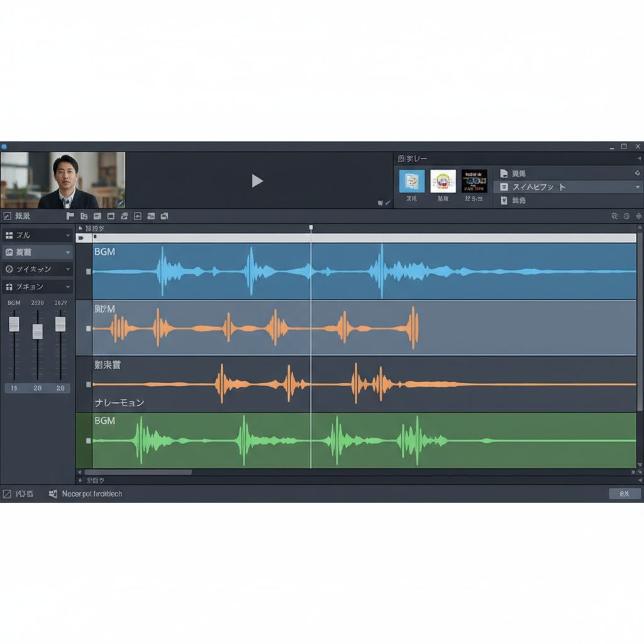Click the document icon in first library list row
Viewport: 644px width, 644px height.
[504, 174]
